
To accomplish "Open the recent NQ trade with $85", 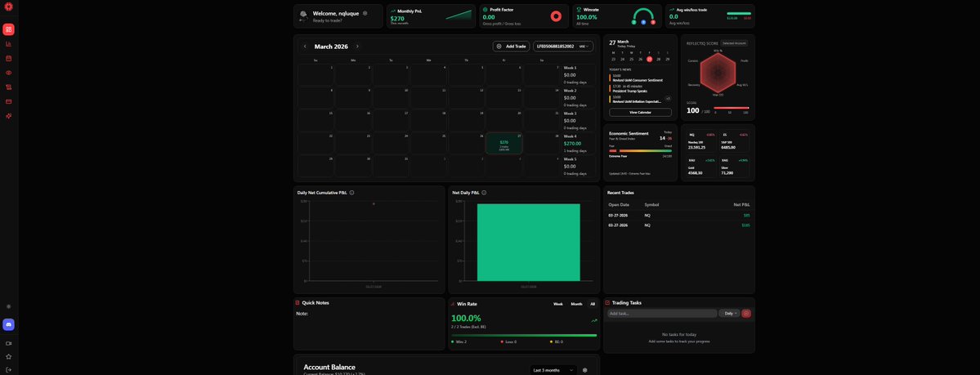I will click(x=678, y=215).
